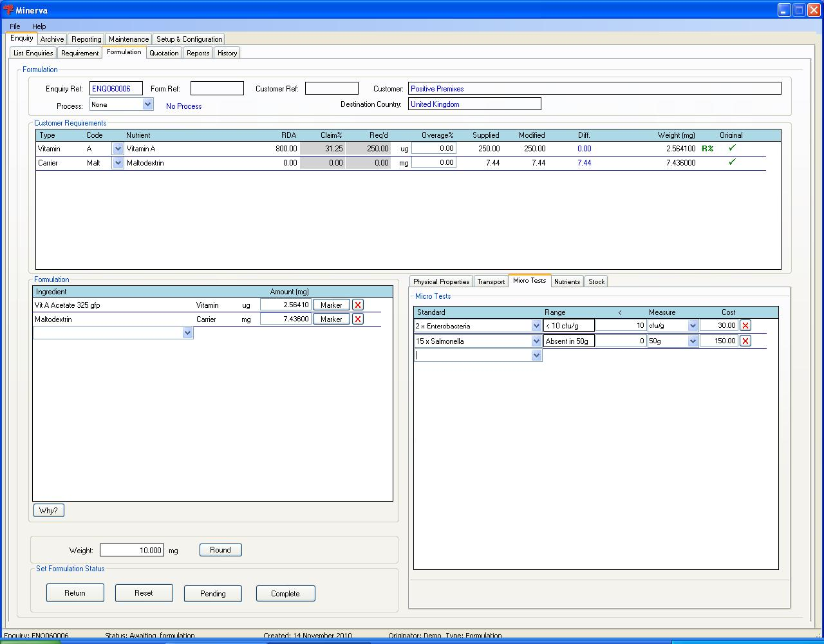Open the Setup & Configuration tab
Screen dimensions: 824x644
tap(189, 39)
